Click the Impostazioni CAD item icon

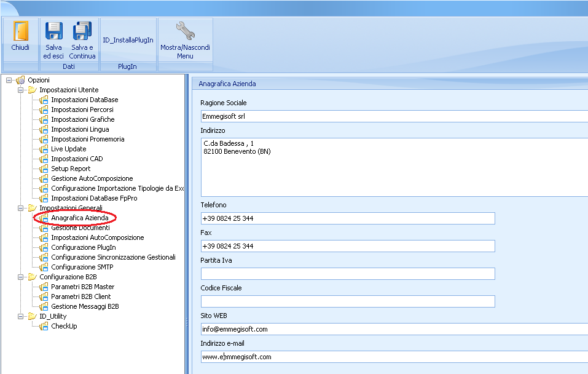(x=44, y=159)
